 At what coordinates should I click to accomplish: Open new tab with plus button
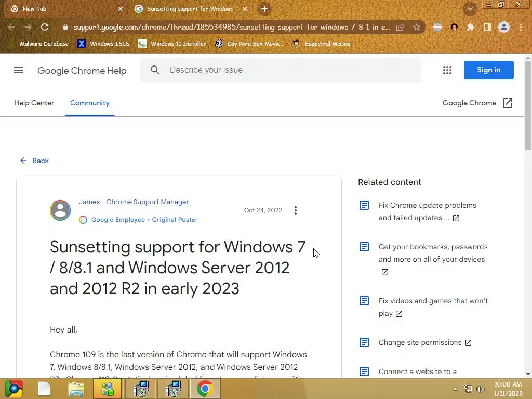tap(264, 9)
